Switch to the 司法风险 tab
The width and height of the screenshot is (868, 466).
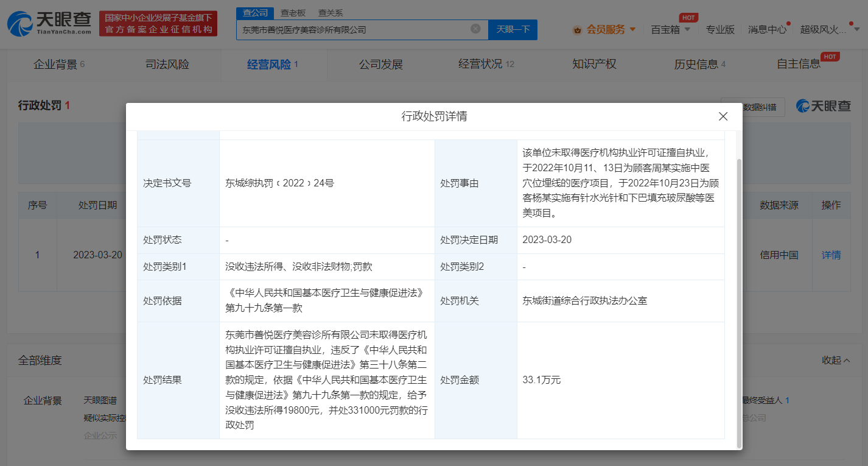167,64
